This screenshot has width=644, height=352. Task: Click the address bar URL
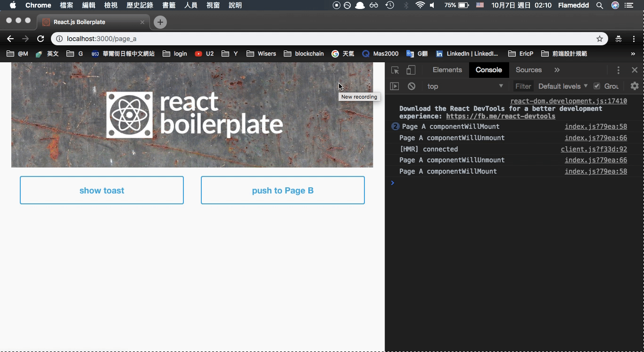pos(101,39)
